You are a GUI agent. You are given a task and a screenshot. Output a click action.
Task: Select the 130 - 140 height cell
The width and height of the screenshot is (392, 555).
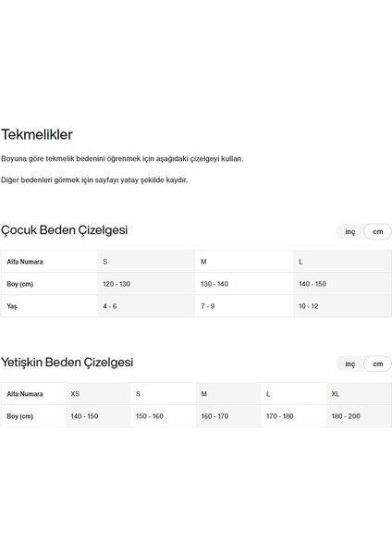(244, 284)
